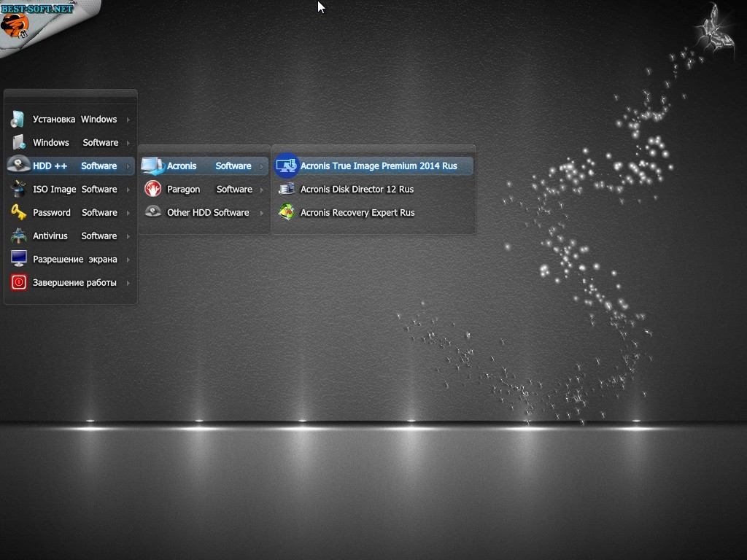The width and height of the screenshot is (747, 560).
Task: Click the Acronis Software computer icon
Action: [x=152, y=166]
